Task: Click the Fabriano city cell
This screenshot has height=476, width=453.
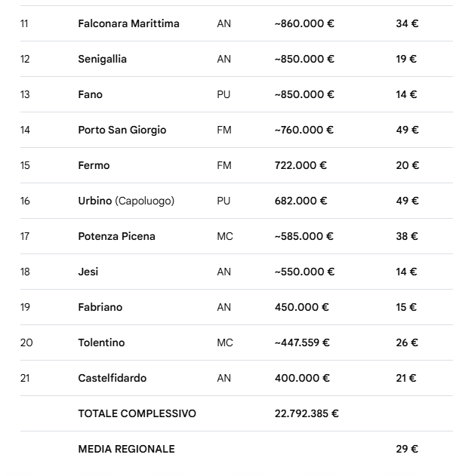Action: click(100, 307)
